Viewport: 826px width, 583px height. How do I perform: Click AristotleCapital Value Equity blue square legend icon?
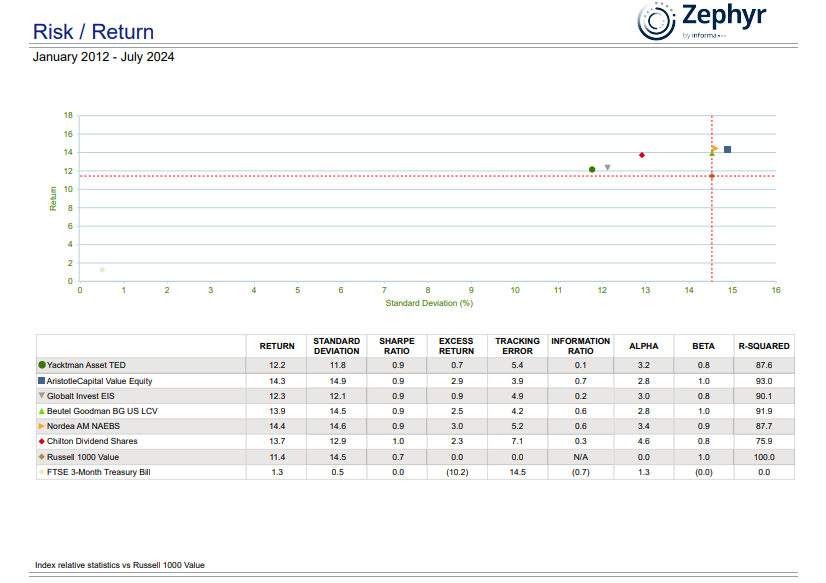click(x=42, y=381)
